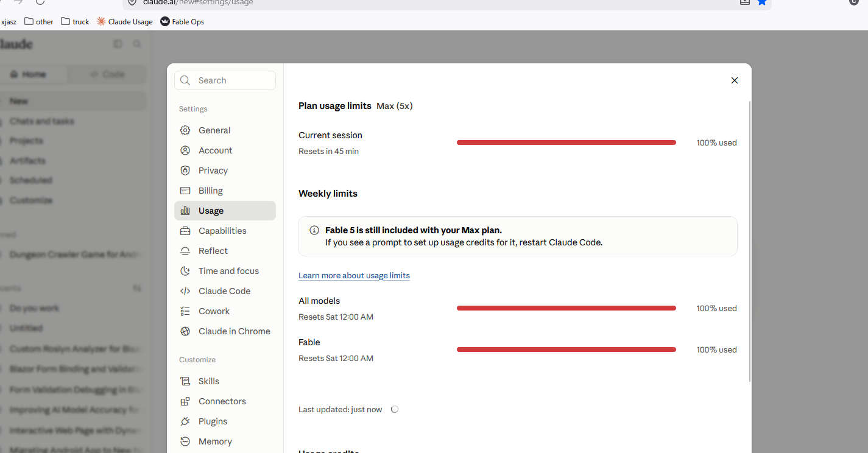Viewport: 868px width, 453px height.
Task: Open Claude Code settings via the code icon
Action: point(185,291)
